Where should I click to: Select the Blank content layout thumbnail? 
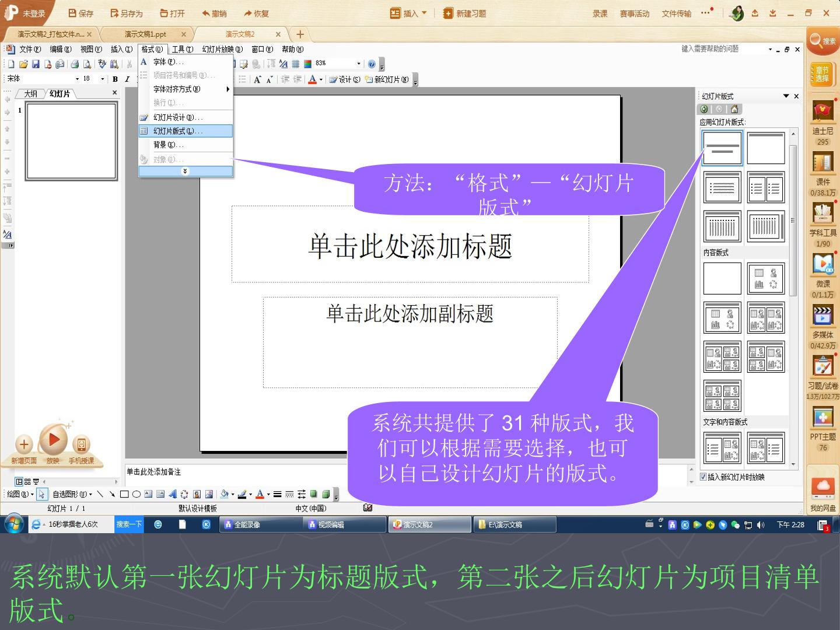coord(722,278)
